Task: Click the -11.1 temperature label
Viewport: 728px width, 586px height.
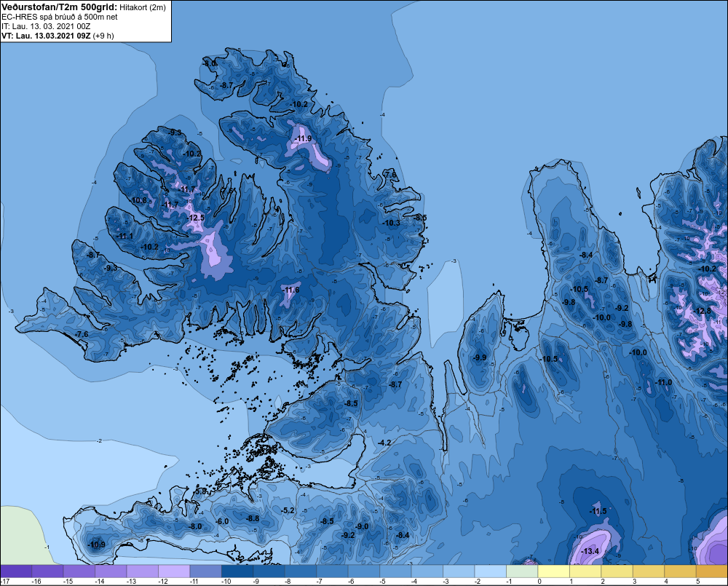Action: (x=125, y=237)
